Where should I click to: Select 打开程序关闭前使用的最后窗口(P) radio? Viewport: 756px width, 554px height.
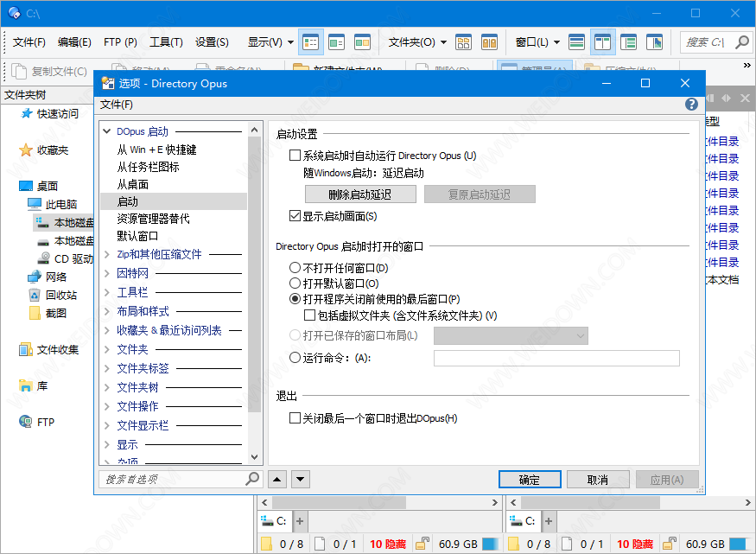click(x=295, y=299)
